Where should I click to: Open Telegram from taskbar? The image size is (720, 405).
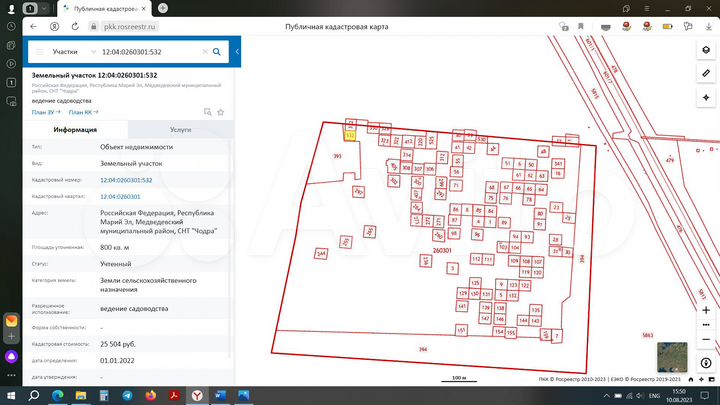[x=127, y=395]
